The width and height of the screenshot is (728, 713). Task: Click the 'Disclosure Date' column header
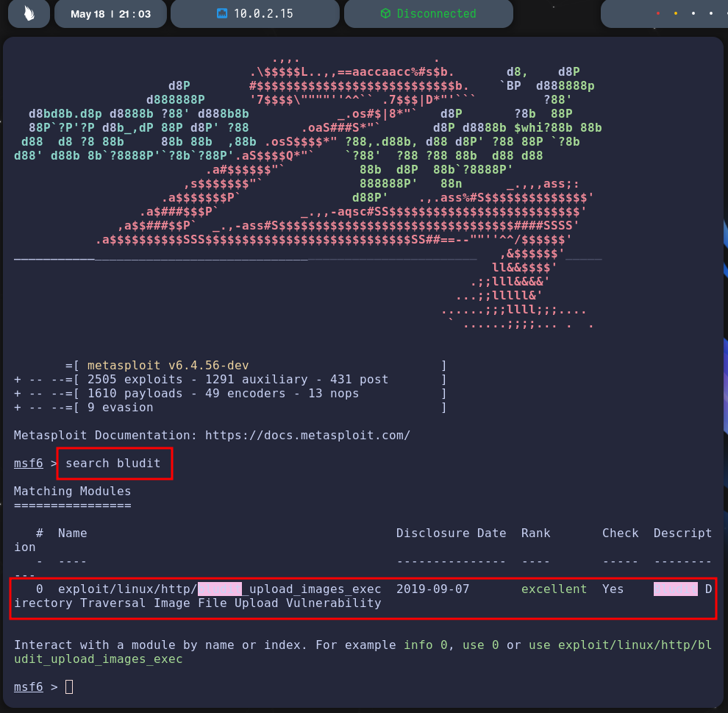pyautogui.click(x=451, y=533)
